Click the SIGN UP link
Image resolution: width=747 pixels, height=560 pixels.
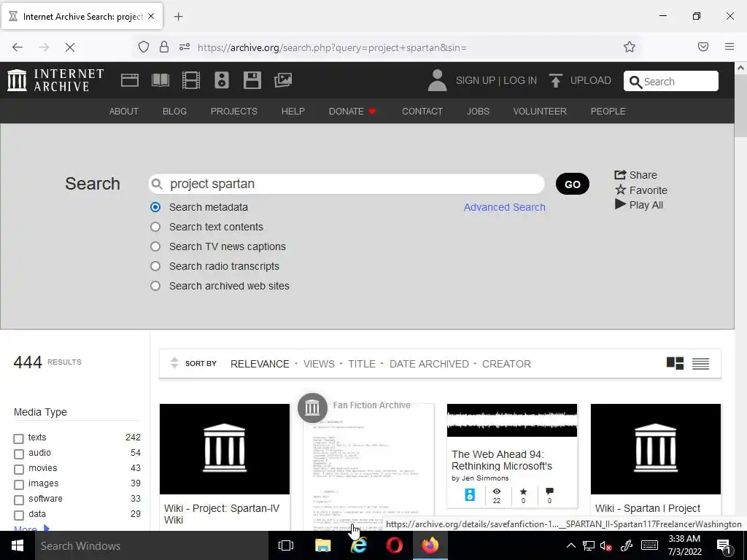click(x=476, y=80)
